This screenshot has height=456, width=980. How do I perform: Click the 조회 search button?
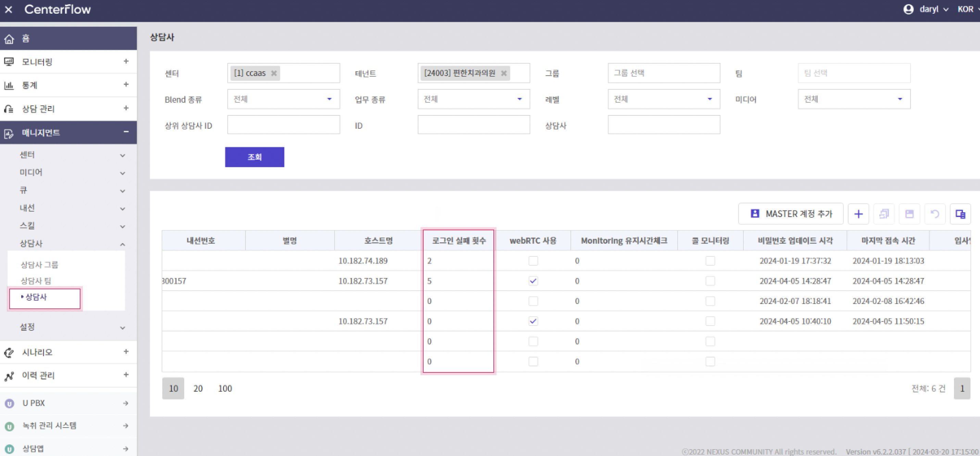(x=254, y=157)
